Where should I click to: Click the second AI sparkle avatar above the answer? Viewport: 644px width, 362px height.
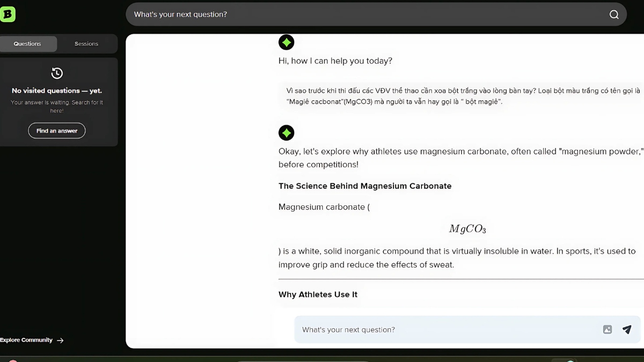[287, 132]
